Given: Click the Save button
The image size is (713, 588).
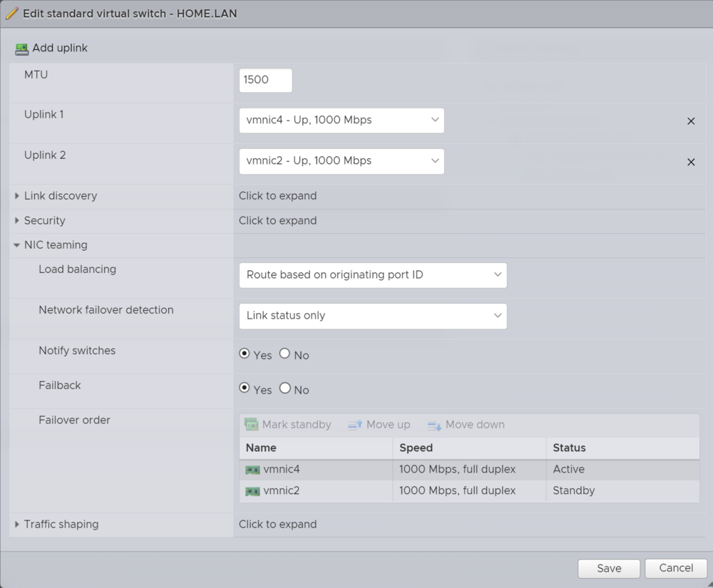Looking at the screenshot, I should [609, 568].
